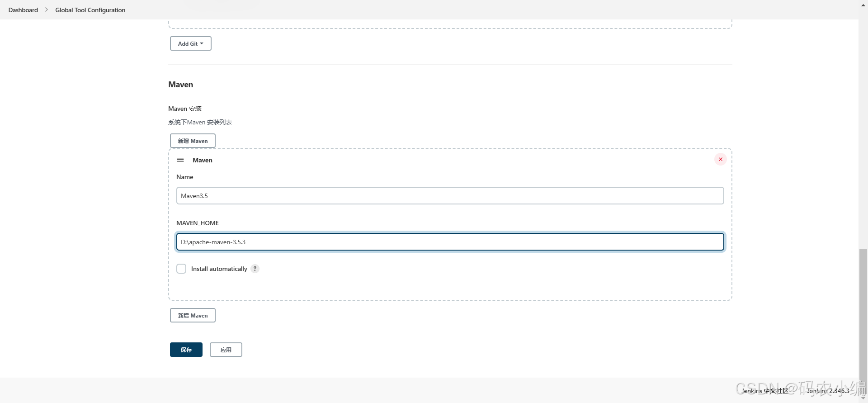Viewport: 868px width, 403px height.
Task: Toggle Install automatically by clicking its label
Action: pos(219,268)
